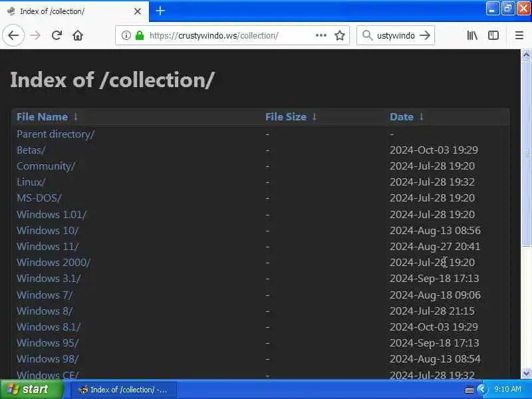Open the MS-DOS/ folder
Image resolution: width=532 pixels, height=399 pixels.
click(x=39, y=198)
